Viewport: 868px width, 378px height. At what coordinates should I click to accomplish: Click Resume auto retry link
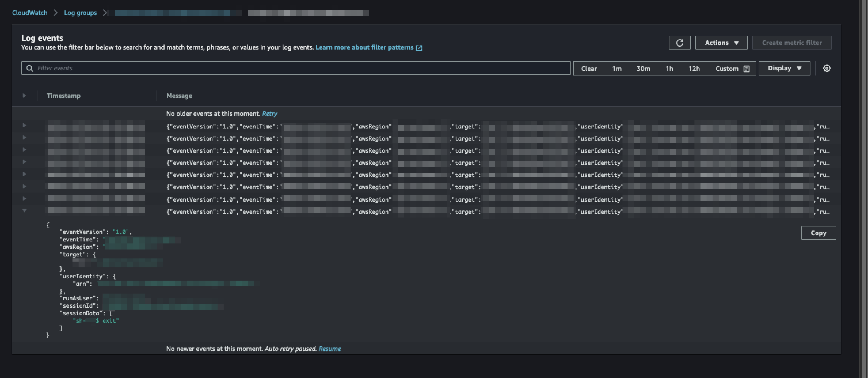coord(330,349)
